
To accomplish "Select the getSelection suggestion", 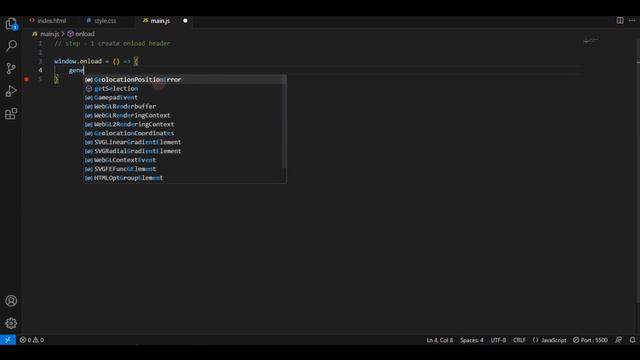I will pyautogui.click(x=185, y=88).
